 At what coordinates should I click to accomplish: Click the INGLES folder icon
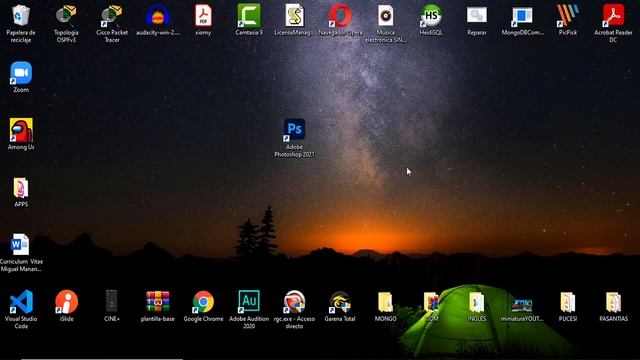pos(476,302)
